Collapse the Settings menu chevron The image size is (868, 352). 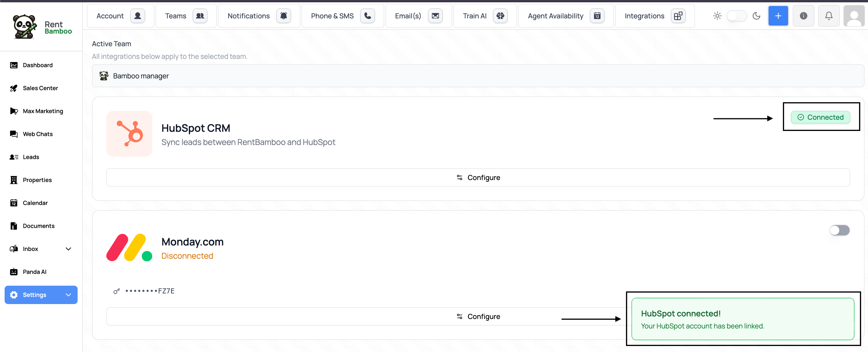click(x=68, y=295)
